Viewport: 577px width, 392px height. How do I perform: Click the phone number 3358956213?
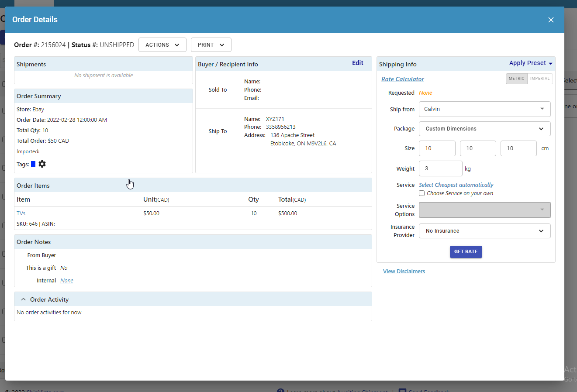[281, 127]
